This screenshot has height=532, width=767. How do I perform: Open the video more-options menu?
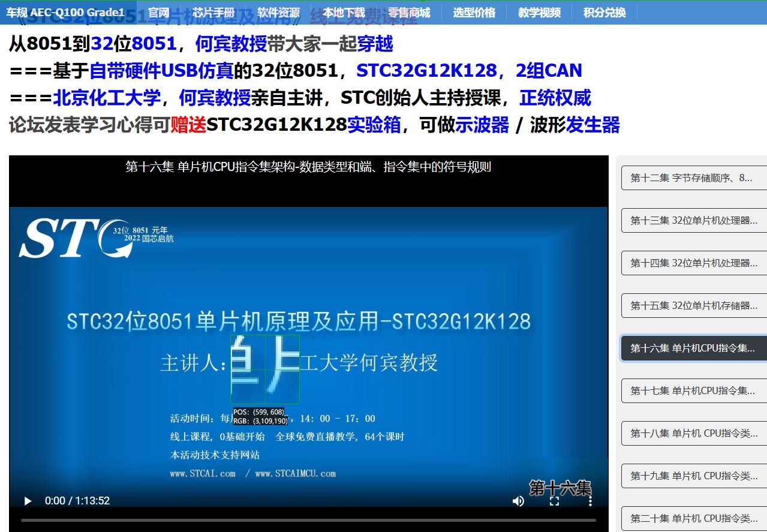coord(590,501)
